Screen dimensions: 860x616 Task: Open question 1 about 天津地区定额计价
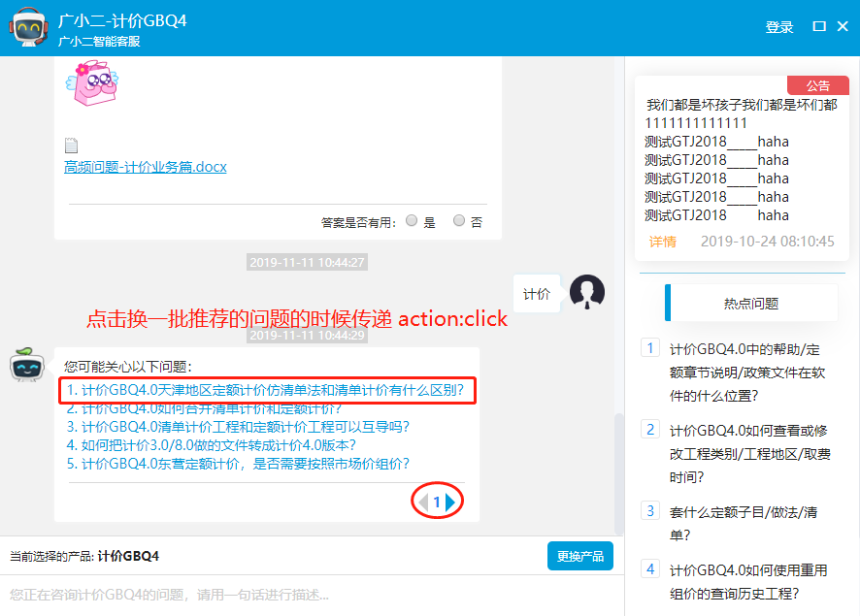click(x=265, y=390)
